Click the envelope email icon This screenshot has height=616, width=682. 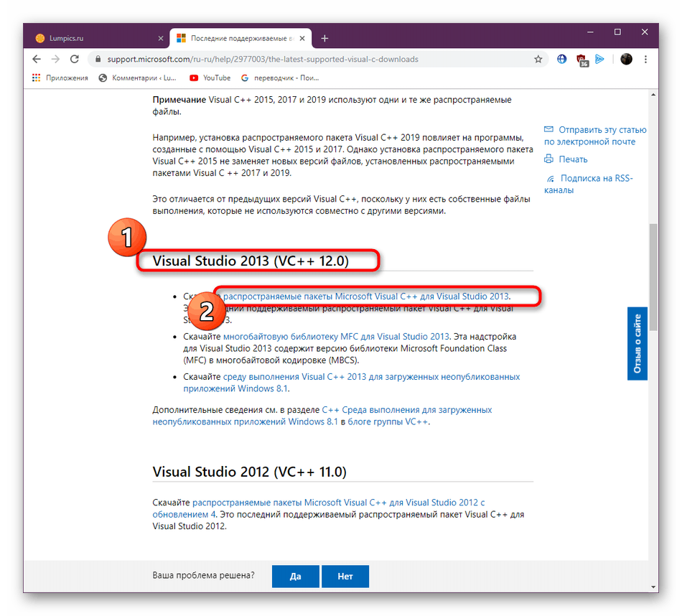549,129
